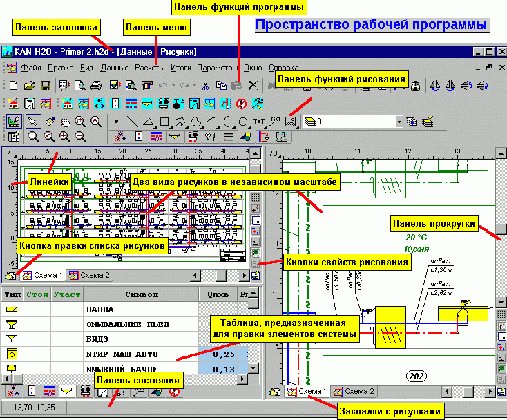Select the rectangle drawing tool
The height and width of the screenshot is (420, 507).
coord(164,122)
